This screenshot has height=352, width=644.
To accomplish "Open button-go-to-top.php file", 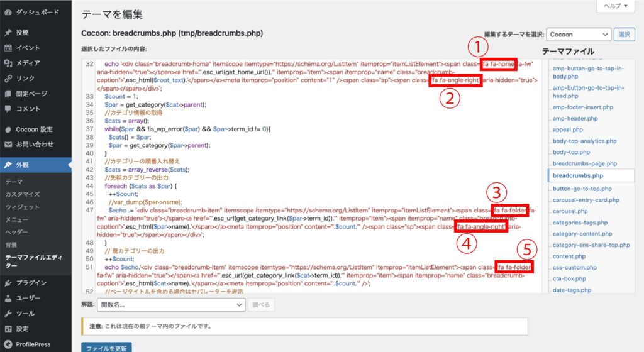I will click(582, 189).
